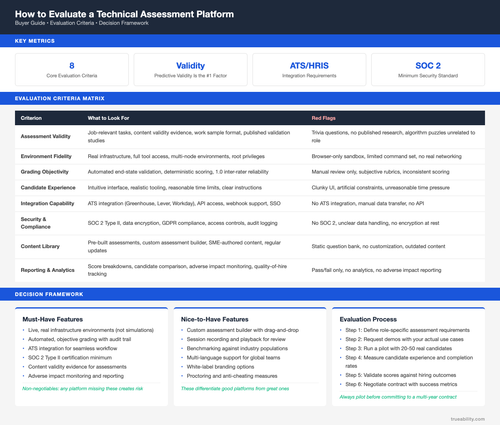Click bullet 'Live, real infrastructure environments (not simulations)'
Screen dimensions: 500x425
(x=91, y=330)
